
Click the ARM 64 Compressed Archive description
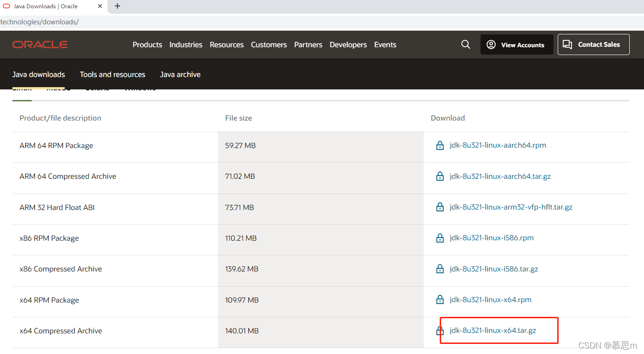[x=68, y=176]
